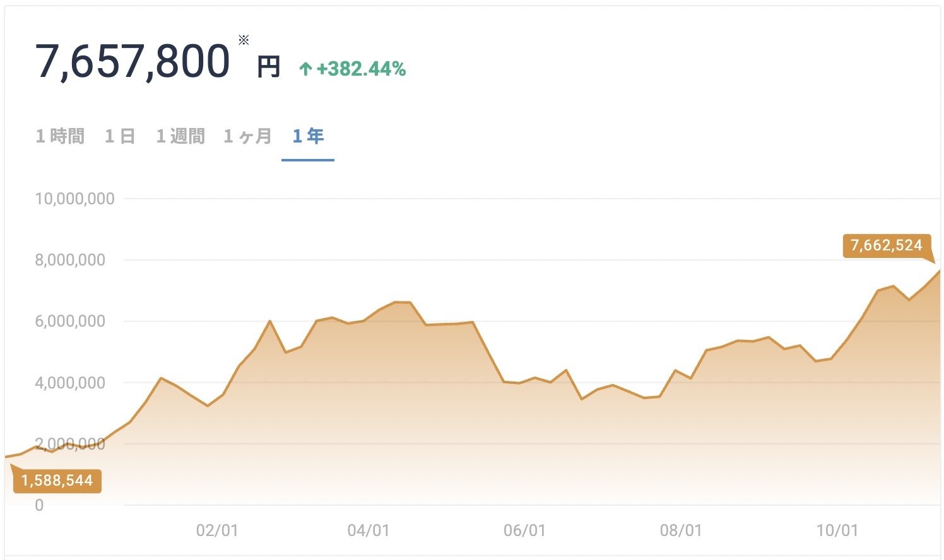Click the 10,000,000 y-axis label
The width and height of the screenshot is (944, 560).
76,199
